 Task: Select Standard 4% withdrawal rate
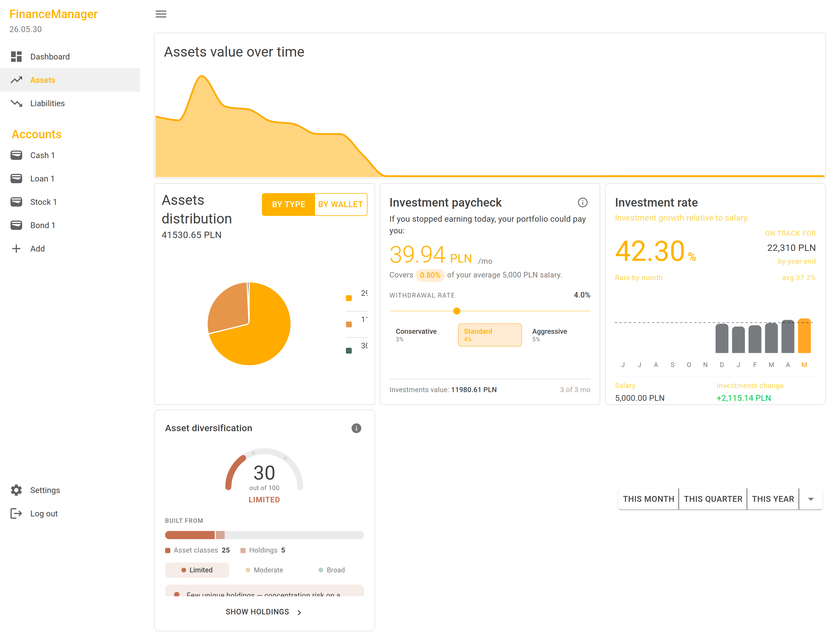[x=490, y=335]
